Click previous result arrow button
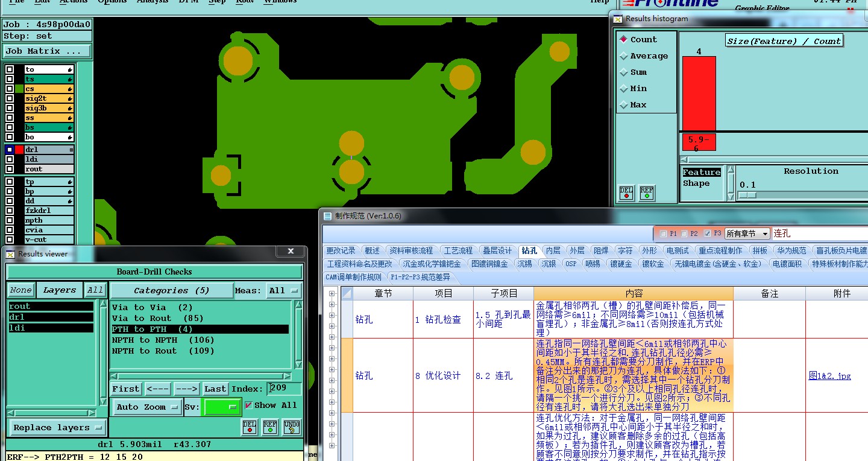Screen dimensions: 868x461 (157, 389)
